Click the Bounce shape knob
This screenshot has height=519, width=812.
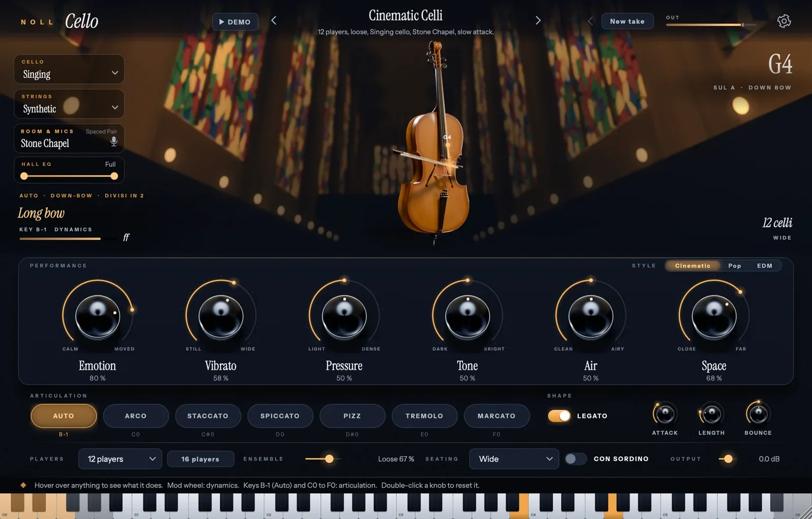pyautogui.click(x=758, y=414)
